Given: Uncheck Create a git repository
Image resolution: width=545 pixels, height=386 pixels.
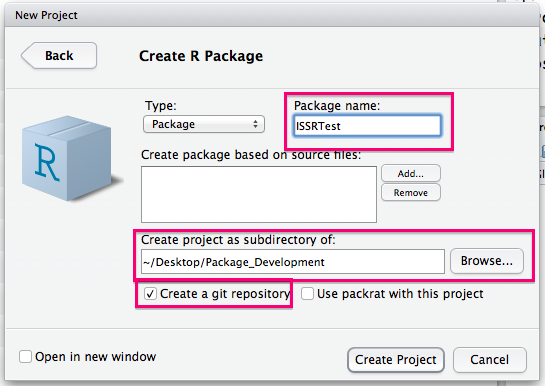Looking at the screenshot, I should [x=150, y=294].
